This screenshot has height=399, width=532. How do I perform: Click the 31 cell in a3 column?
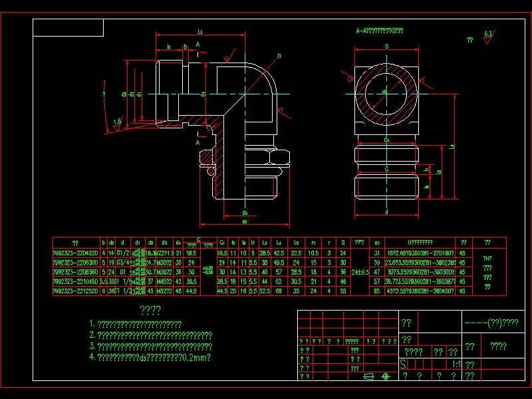point(377,253)
